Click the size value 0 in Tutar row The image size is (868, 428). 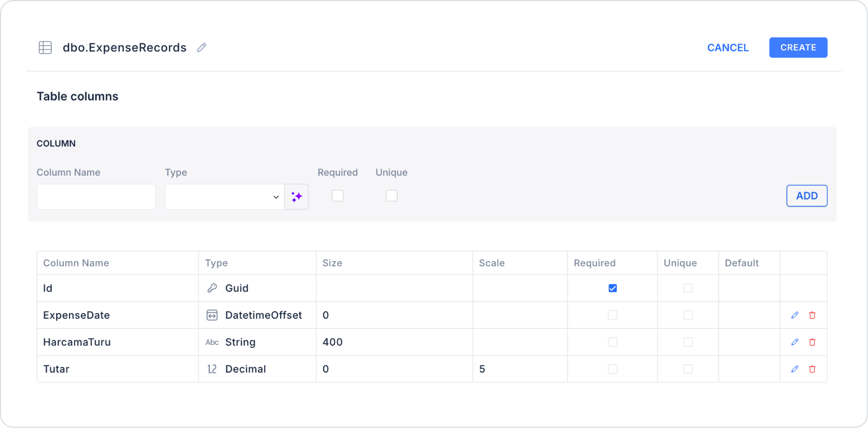[326, 369]
